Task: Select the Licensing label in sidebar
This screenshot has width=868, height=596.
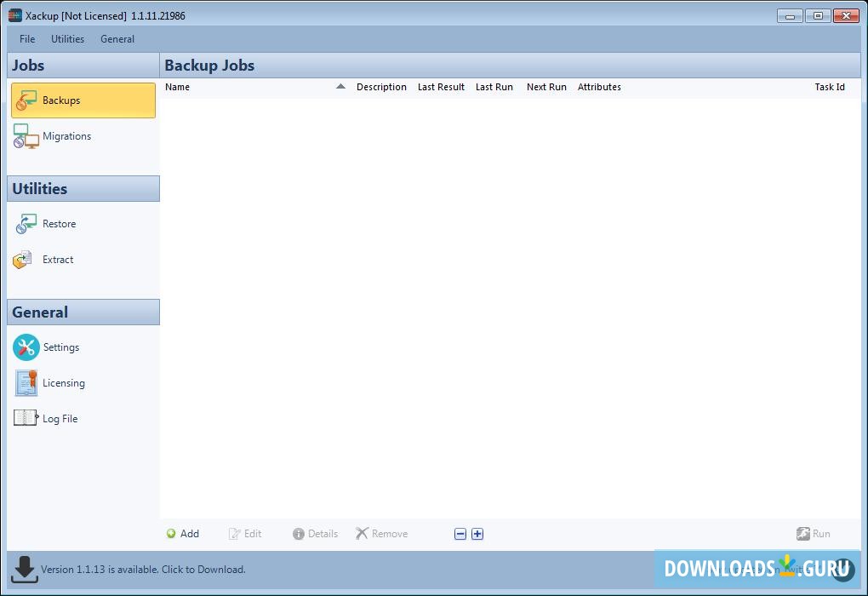Action: 64,383
